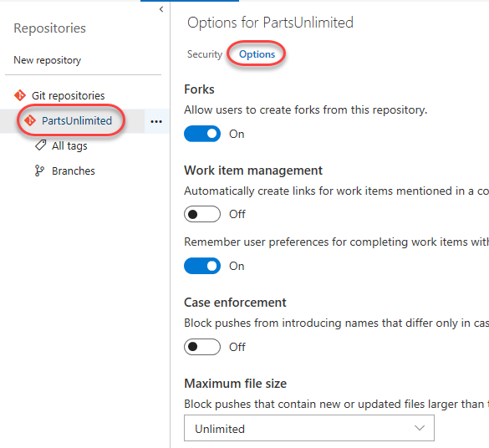Click the PartsUnlimited repository git icon
The width and height of the screenshot is (489, 448).
pyautogui.click(x=30, y=120)
